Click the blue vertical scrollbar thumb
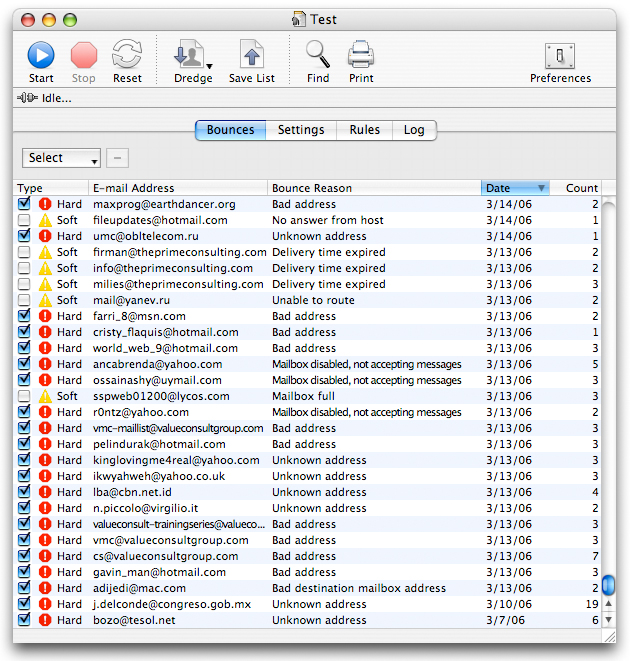This screenshot has height=661, width=630. 608,585
